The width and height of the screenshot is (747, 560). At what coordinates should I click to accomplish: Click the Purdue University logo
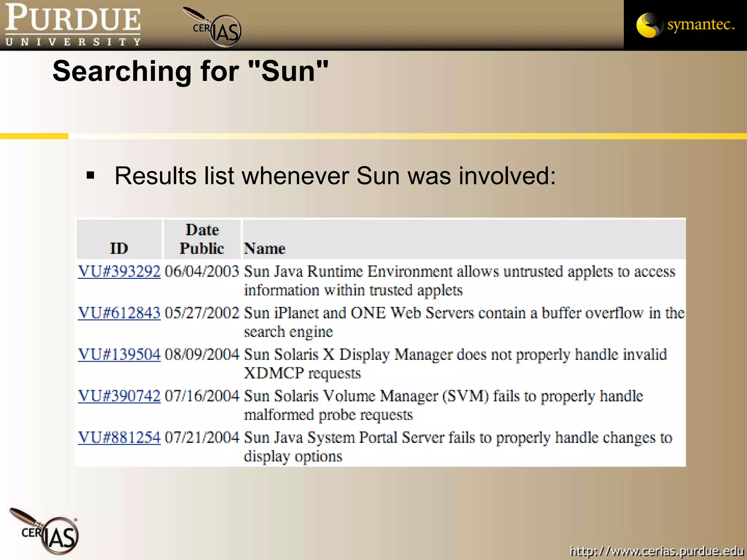[73, 25]
